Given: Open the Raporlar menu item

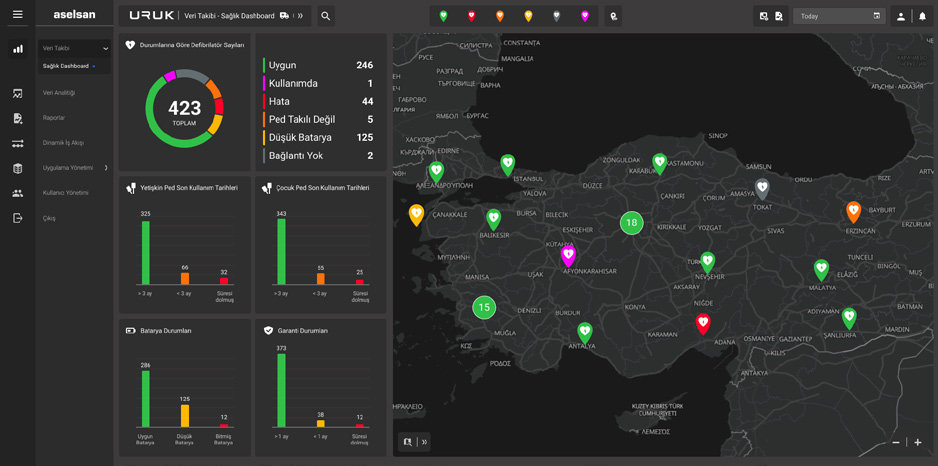Looking at the screenshot, I should (x=54, y=118).
